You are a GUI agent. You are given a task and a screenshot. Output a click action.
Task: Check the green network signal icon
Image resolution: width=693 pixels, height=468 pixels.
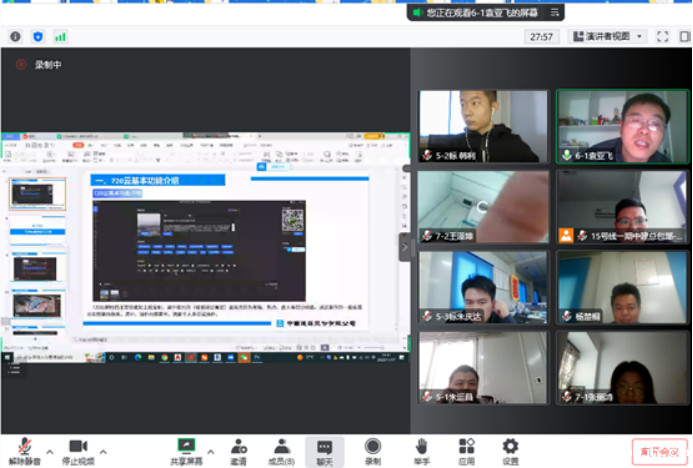coord(60,36)
